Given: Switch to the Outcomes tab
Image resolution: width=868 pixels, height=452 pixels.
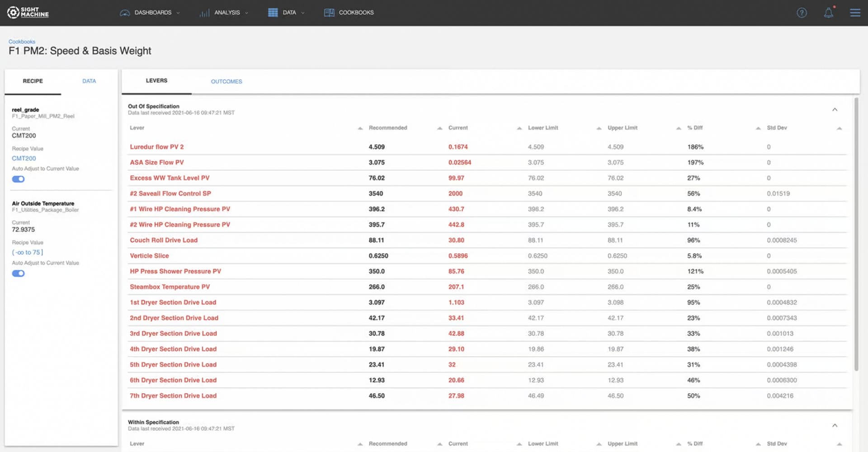Looking at the screenshot, I should click(226, 81).
